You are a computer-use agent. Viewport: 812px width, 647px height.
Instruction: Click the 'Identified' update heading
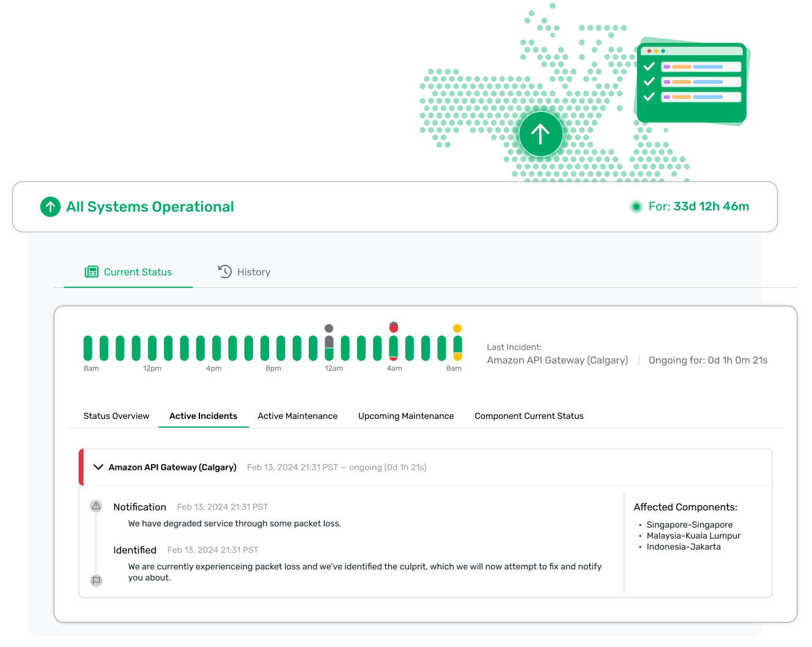135,550
